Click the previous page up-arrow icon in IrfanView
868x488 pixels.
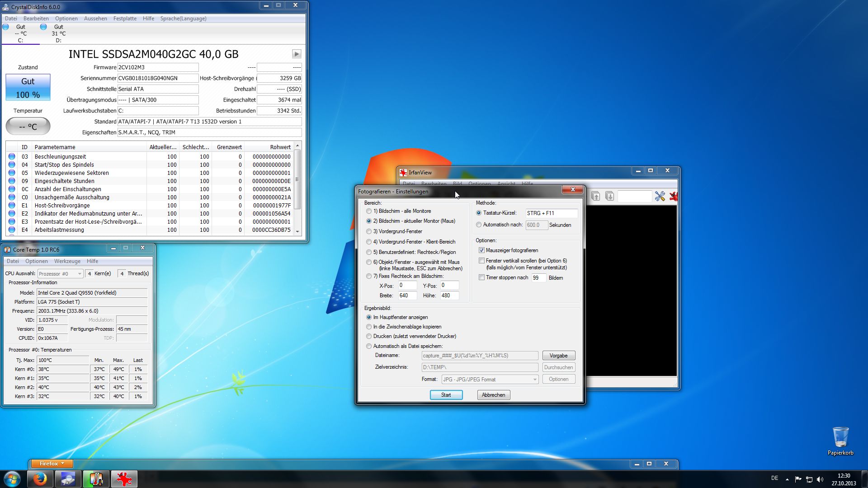point(596,196)
